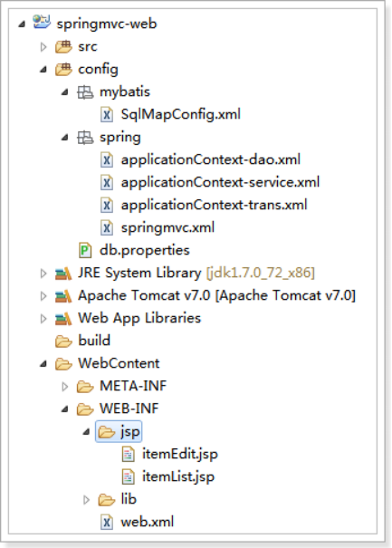Click the mybatis package icon
This screenshot has height=548, width=392.
pyautogui.click(x=85, y=92)
